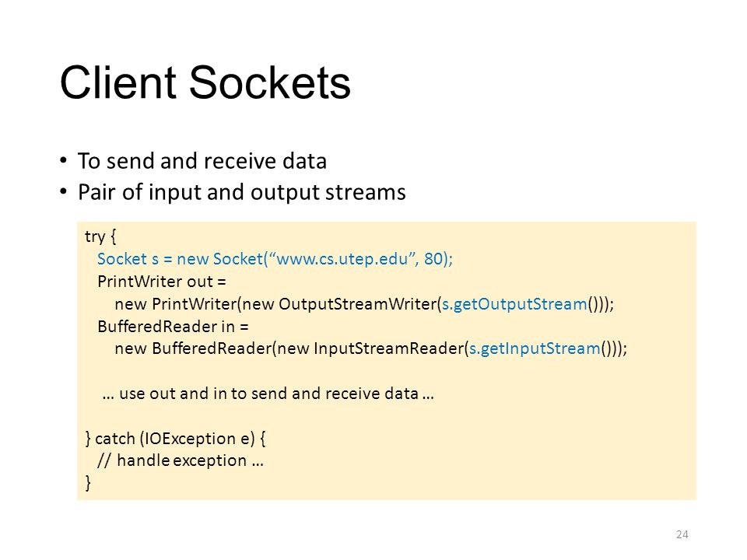Click the port number 80 in code
747x560 pixels.
click(433, 258)
